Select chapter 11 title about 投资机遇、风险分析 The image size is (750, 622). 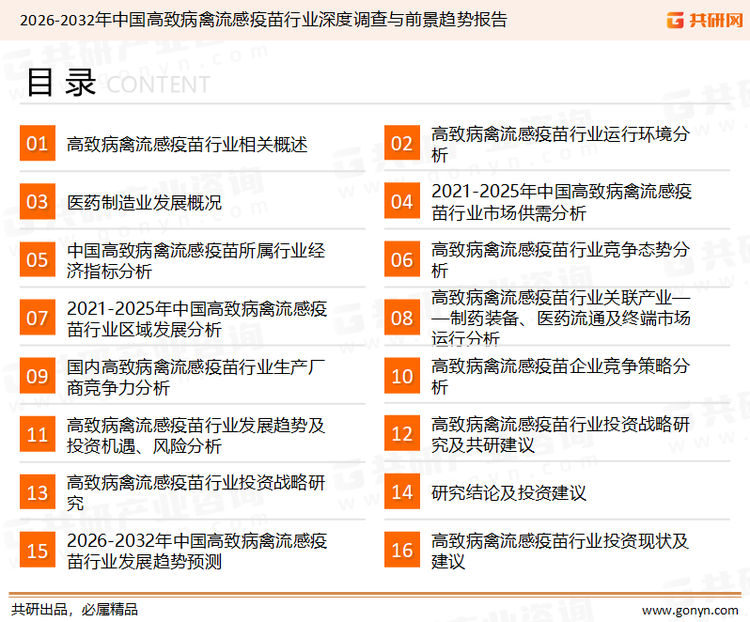[196, 435]
